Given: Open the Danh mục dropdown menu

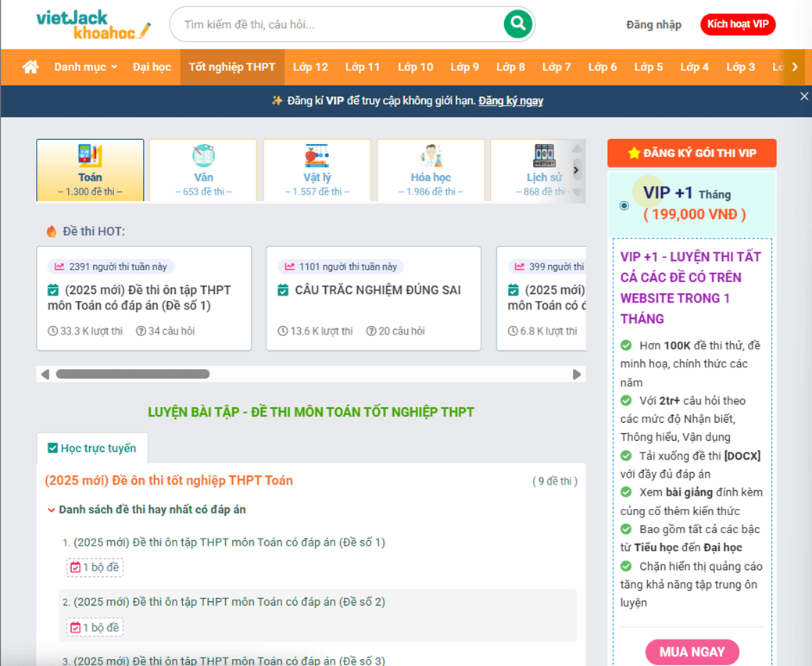Looking at the screenshot, I should pos(85,67).
